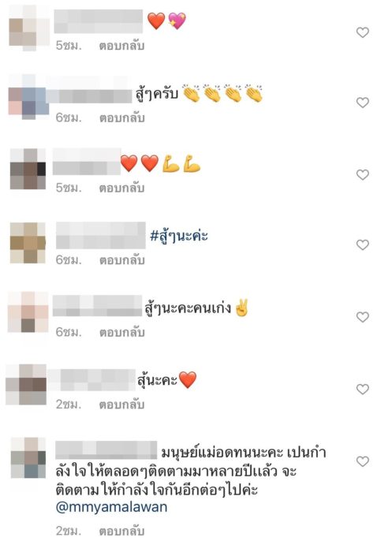Open profile picture of the first commenter
This screenshot has width=392, height=549.
coord(29,28)
